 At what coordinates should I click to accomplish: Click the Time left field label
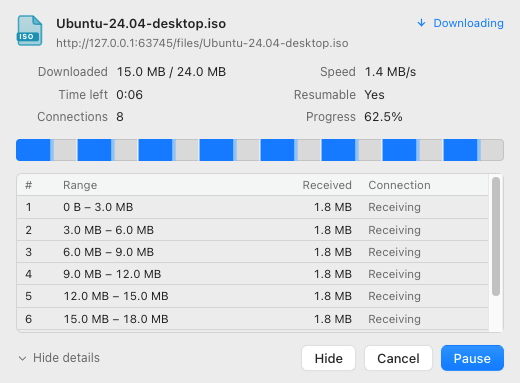tap(83, 95)
